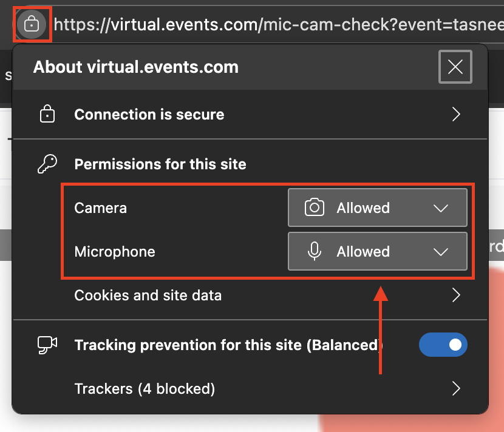504x432 pixels.
Task: Open the Camera permission dropdown arrow
Action: tap(441, 208)
